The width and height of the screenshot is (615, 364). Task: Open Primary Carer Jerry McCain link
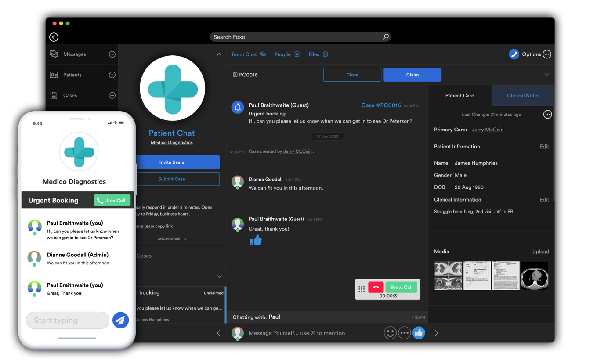click(488, 130)
